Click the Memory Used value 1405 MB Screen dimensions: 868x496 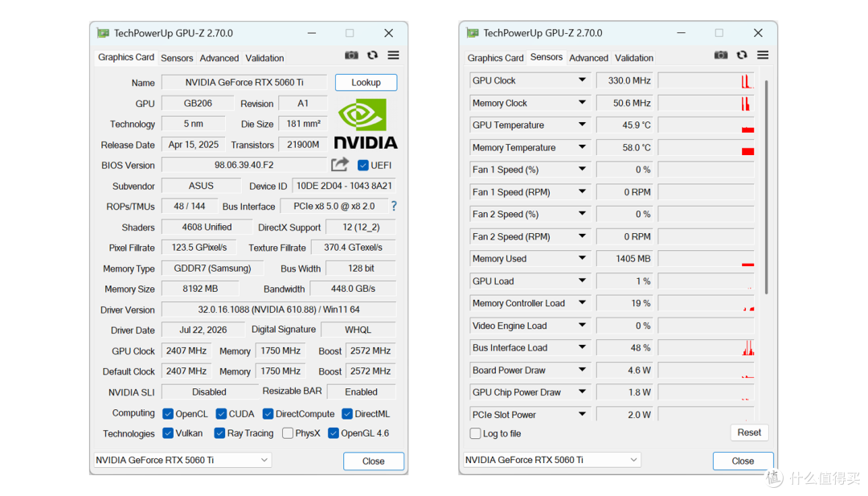coord(624,259)
